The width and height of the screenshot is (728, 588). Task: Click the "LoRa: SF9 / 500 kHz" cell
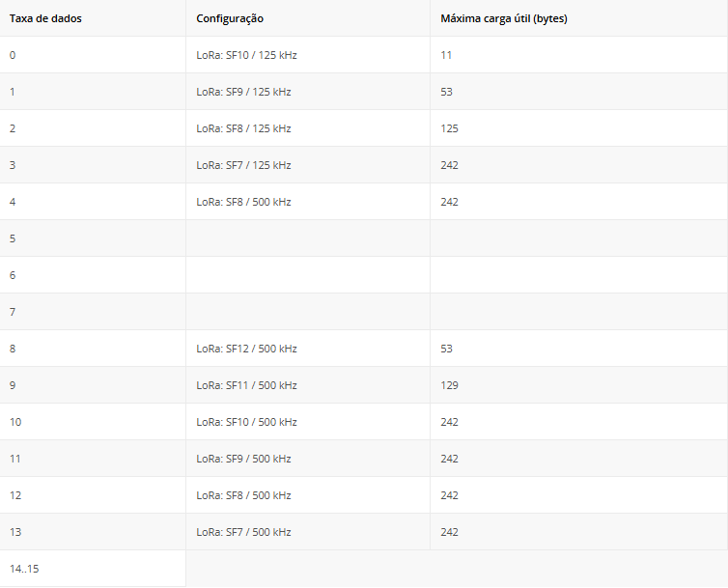(243, 459)
